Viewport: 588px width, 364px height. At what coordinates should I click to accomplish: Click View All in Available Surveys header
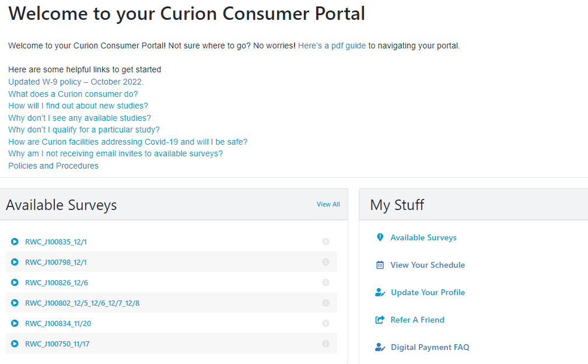coord(328,204)
